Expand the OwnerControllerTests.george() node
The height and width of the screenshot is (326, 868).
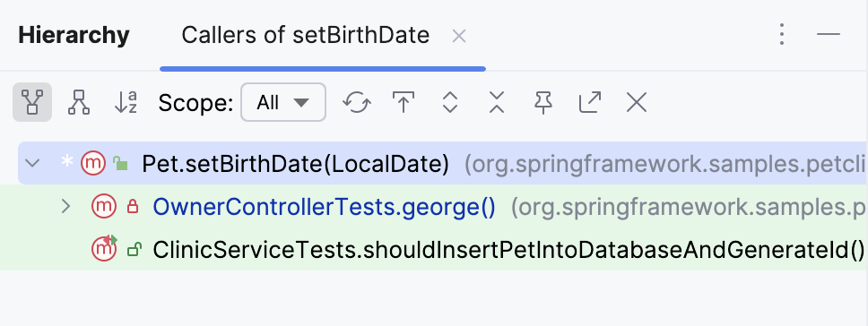(65, 207)
